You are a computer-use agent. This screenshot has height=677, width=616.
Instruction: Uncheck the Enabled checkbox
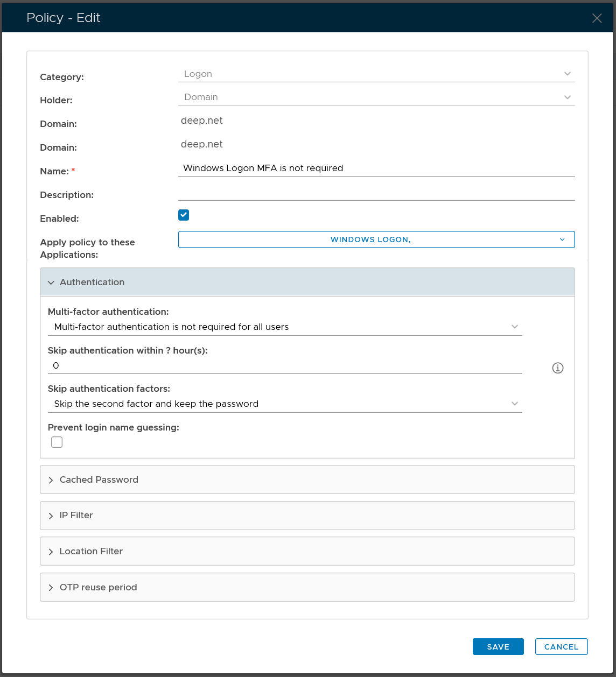184,215
